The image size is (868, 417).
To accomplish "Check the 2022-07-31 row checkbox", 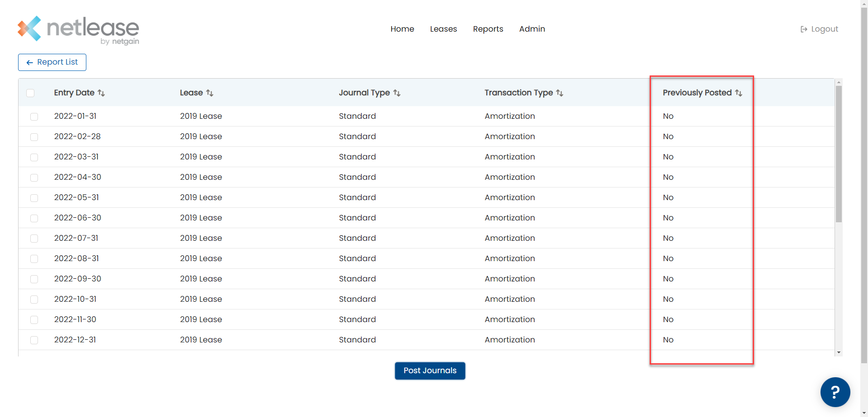I will [34, 239].
